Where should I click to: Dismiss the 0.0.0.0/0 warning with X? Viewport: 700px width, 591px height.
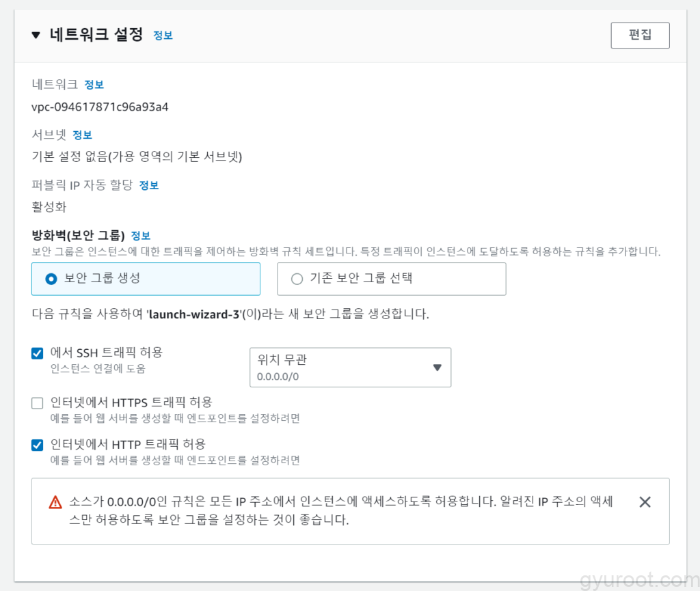point(644,502)
